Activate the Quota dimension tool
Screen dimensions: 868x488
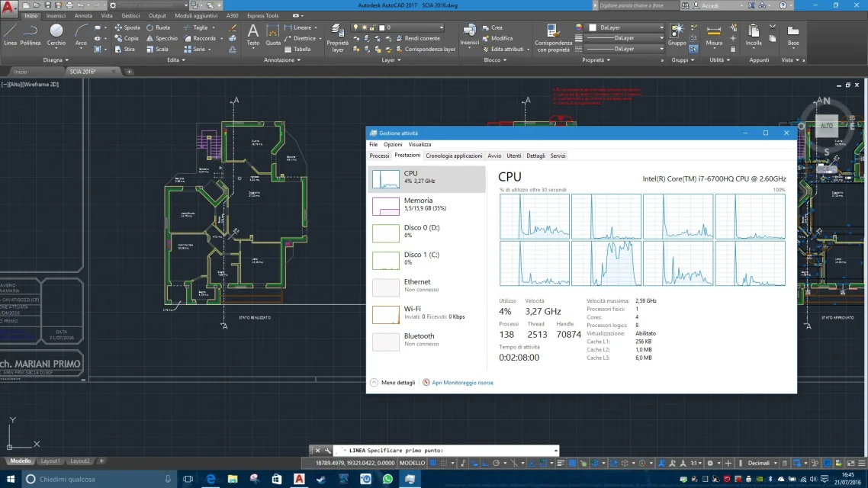click(x=273, y=34)
